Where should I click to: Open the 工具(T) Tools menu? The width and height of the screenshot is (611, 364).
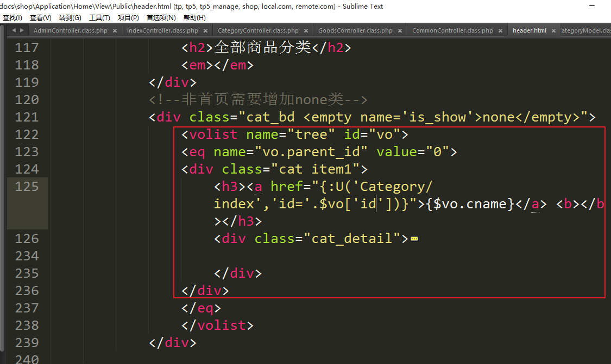[x=99, y=18]
